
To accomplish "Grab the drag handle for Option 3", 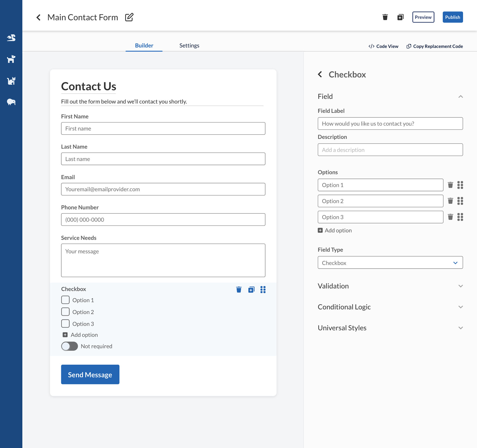I will (x=460, y=217).
